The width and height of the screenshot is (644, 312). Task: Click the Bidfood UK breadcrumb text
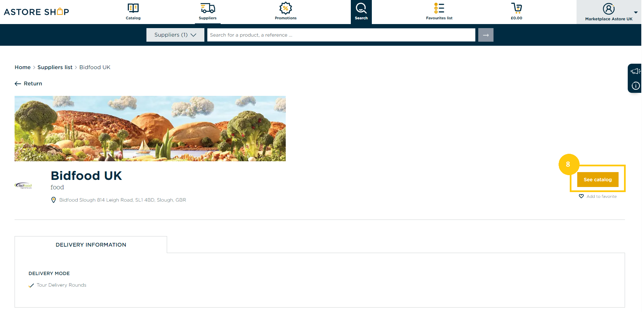point(95,67)
